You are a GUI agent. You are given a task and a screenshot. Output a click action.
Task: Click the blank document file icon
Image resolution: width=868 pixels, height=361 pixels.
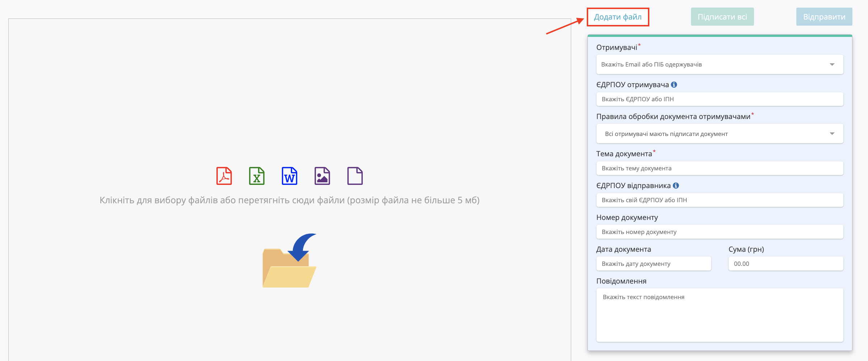pyautogui.click(x=355, y=176)
